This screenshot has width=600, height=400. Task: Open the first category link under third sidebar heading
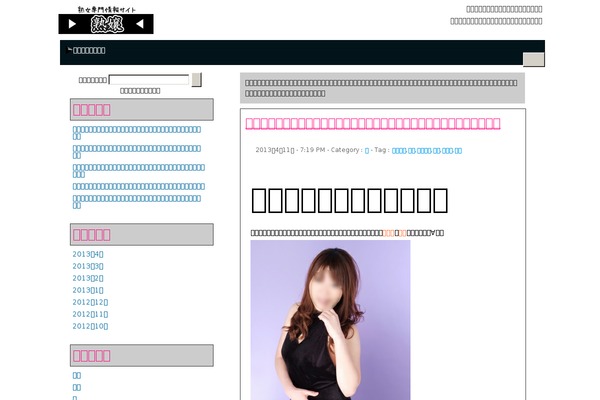(x=77, y=376)
